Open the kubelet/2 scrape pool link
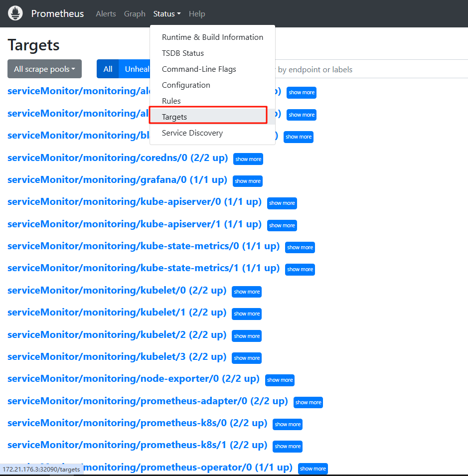This screenshot has width=468, height=476. tap(117, 334)
